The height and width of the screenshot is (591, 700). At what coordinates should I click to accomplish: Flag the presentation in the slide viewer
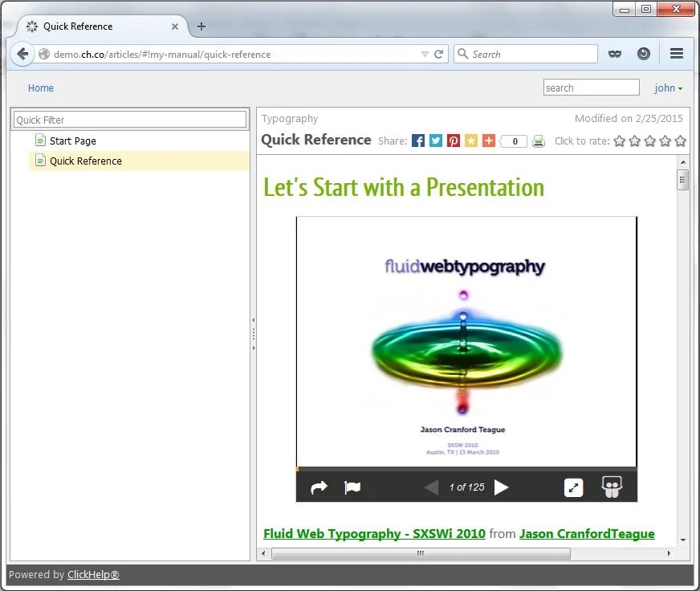point(352,487)
